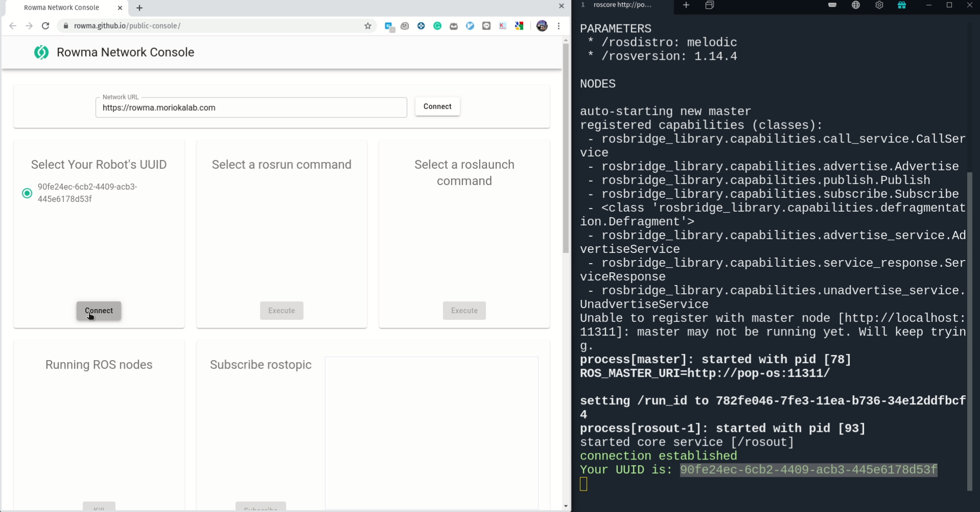Open the gray blob face extension
Screen dimensions: 980x512
point(405,26)
